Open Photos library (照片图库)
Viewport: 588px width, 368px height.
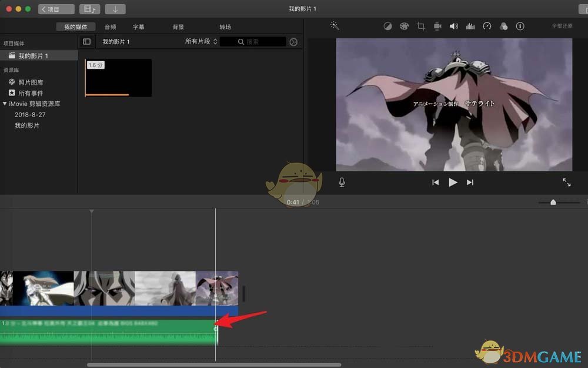pos(31,82)
